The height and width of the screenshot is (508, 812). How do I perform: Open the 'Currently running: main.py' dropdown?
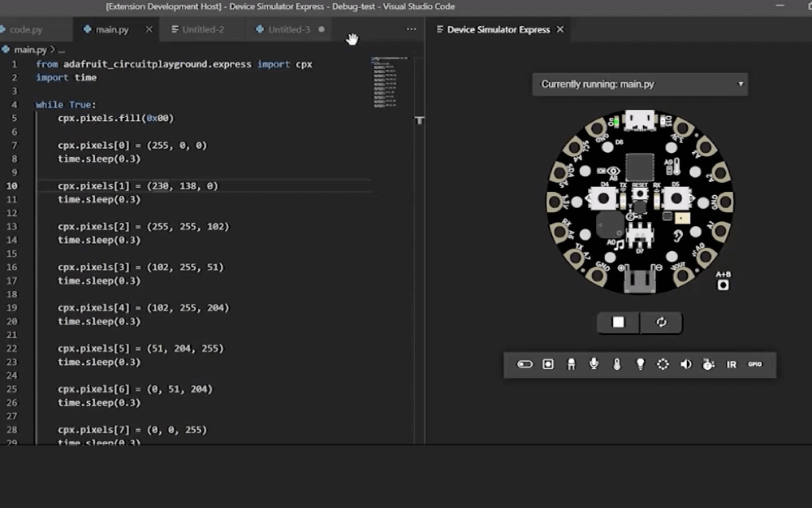[640, 84]
